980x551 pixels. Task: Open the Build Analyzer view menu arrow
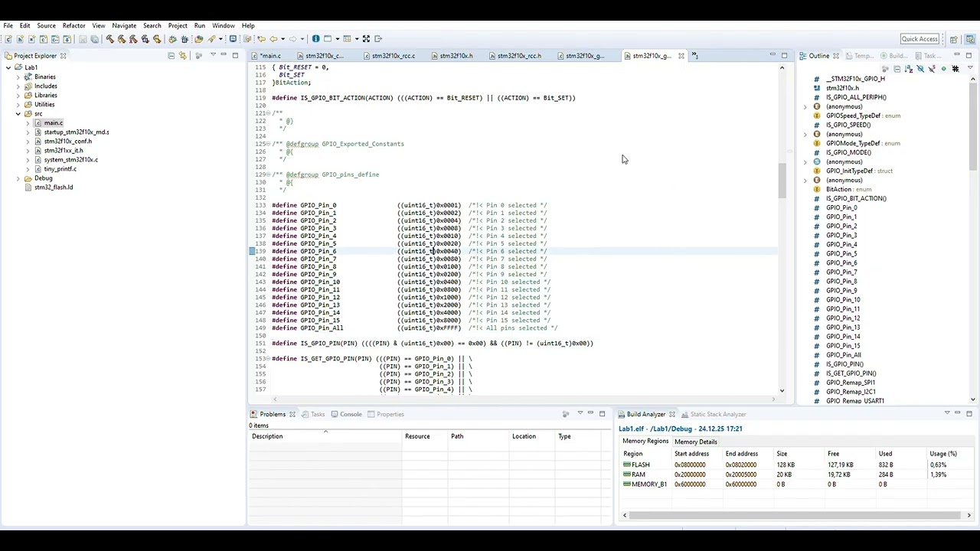[x=946, y=414]
